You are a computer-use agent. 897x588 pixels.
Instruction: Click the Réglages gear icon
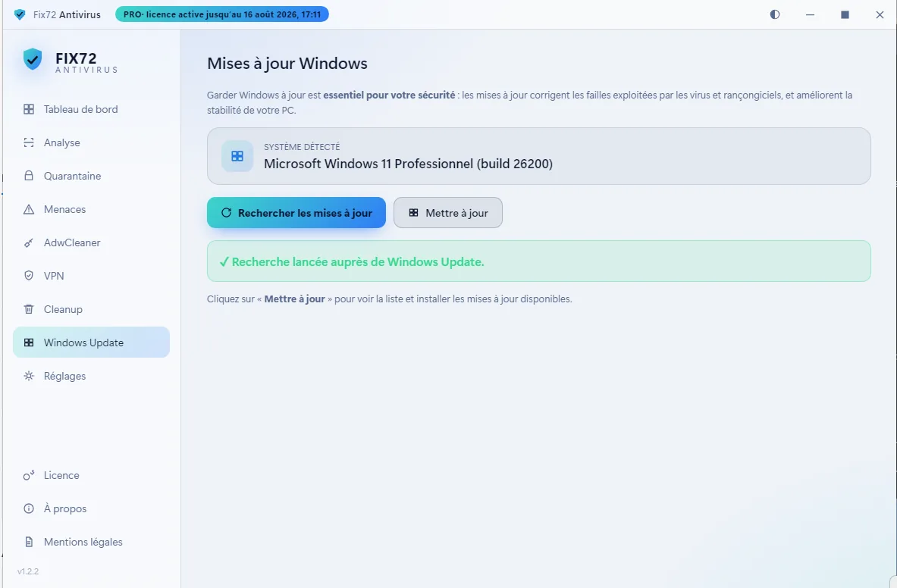tap(29, 375)
